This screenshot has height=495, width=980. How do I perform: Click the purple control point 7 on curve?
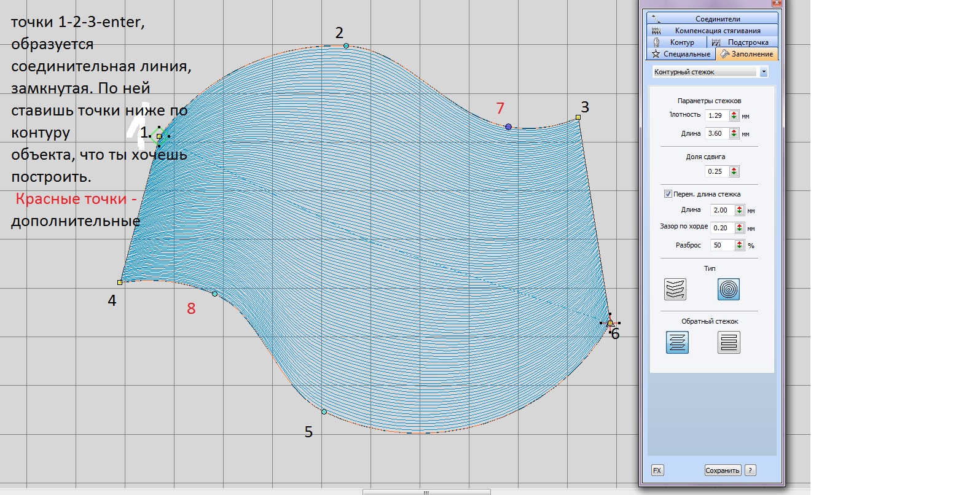click(x=508, y=127)
